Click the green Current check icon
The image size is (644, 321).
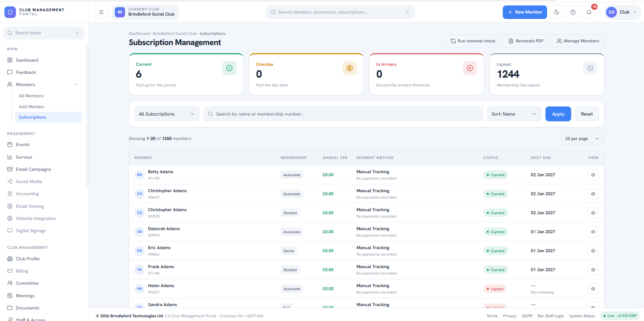229,68
